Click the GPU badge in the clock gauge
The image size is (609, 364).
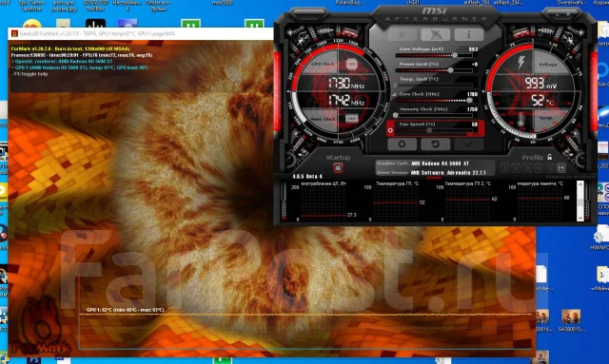tap(351, 64)
